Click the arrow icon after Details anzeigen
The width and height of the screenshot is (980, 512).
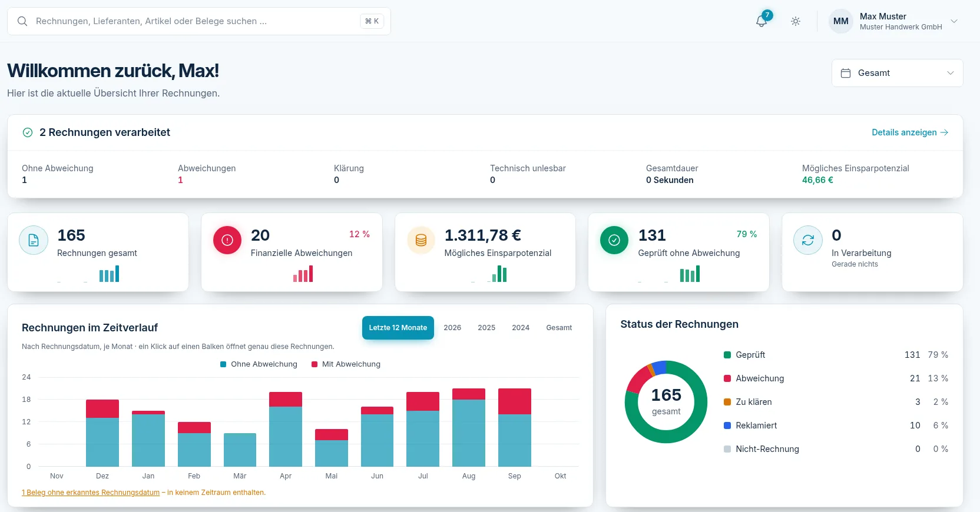point(944,132)
